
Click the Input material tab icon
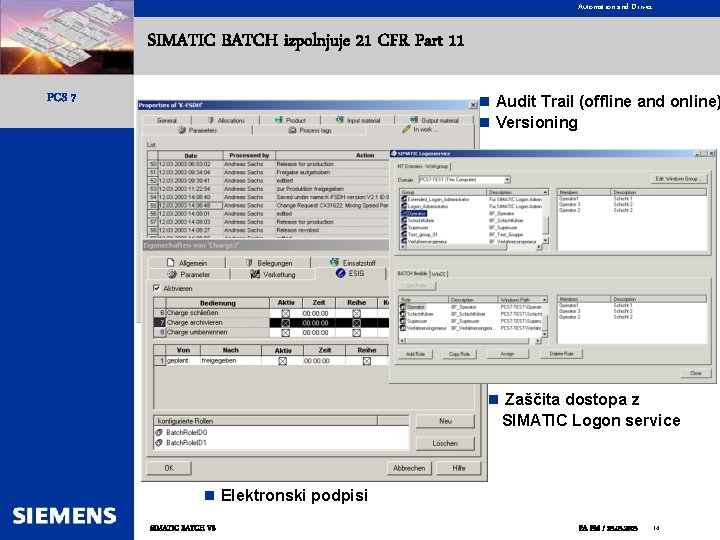339,120
